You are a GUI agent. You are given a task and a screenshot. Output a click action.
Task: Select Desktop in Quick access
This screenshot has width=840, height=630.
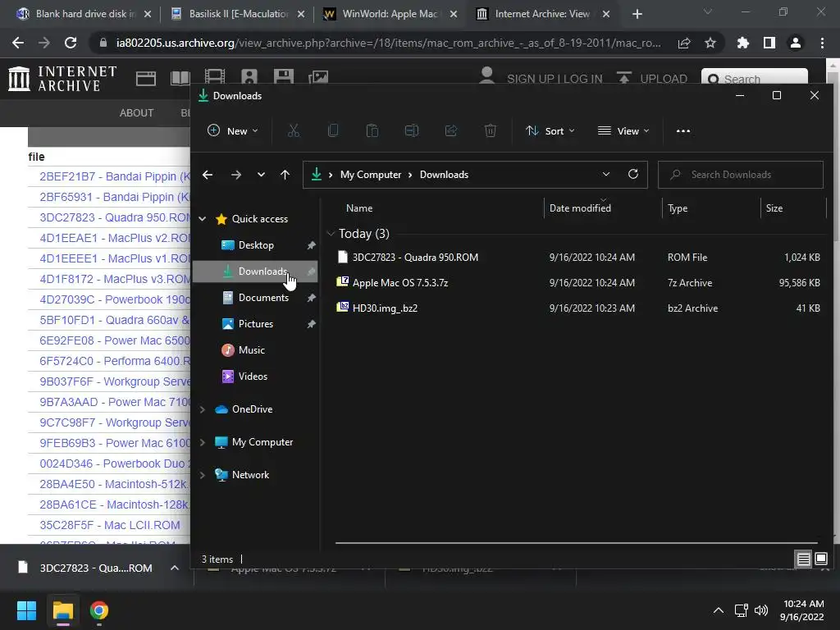[255, 245]
